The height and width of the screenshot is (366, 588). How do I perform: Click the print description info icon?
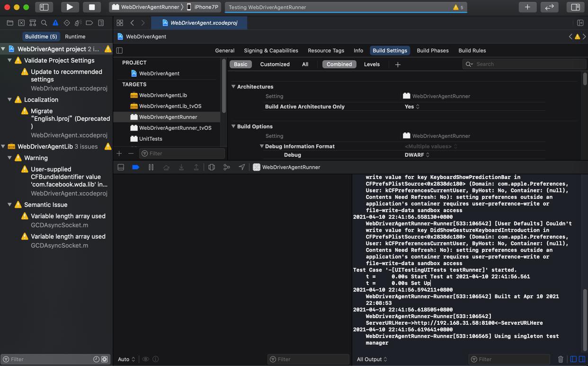pyautogui.click(x=156, y=359)
